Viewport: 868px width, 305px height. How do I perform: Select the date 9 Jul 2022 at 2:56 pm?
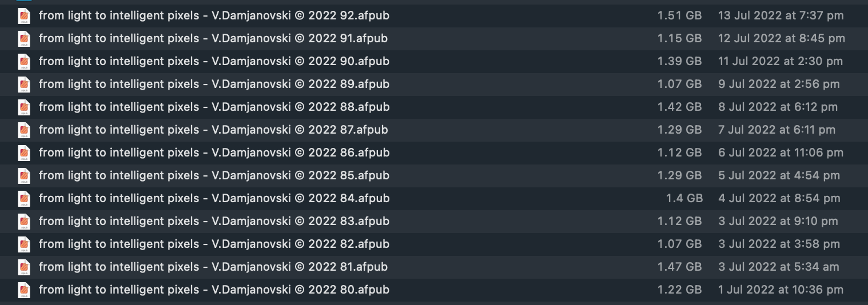[x=779, y=84]
